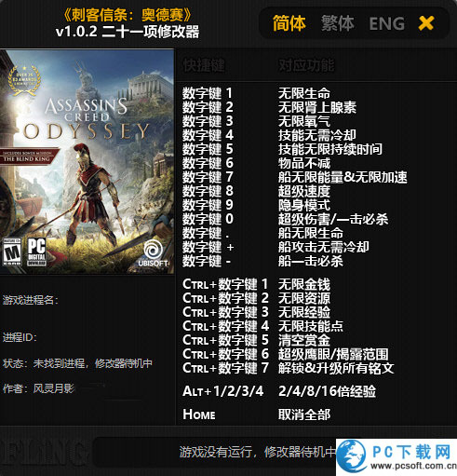The height and width of the screenshot is (476, 457).
Task: Click the Ubisoft logo on cover
Action: [154, 252]
